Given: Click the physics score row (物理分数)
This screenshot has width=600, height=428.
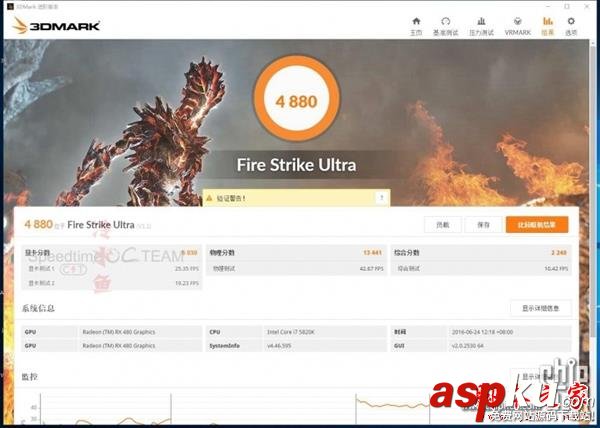Looking at the screenshot, I should click(x=296, y=252).
